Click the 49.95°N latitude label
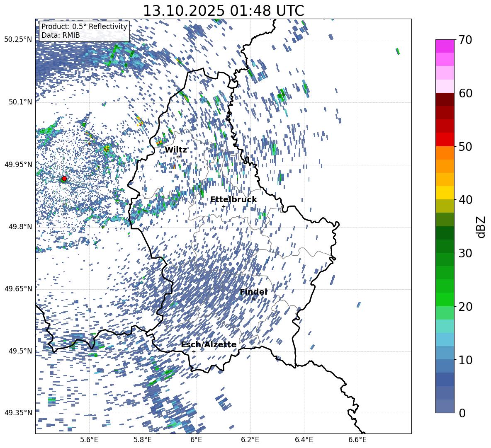 18,164
